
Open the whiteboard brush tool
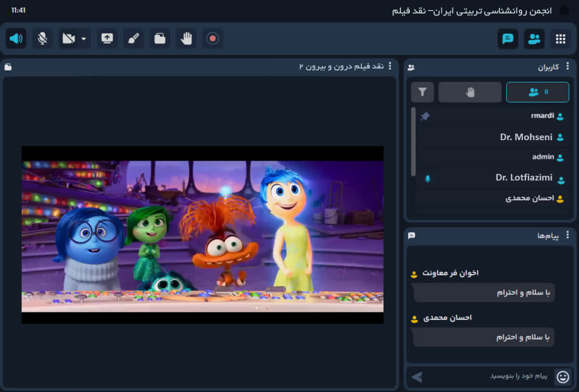coord(133,38)
